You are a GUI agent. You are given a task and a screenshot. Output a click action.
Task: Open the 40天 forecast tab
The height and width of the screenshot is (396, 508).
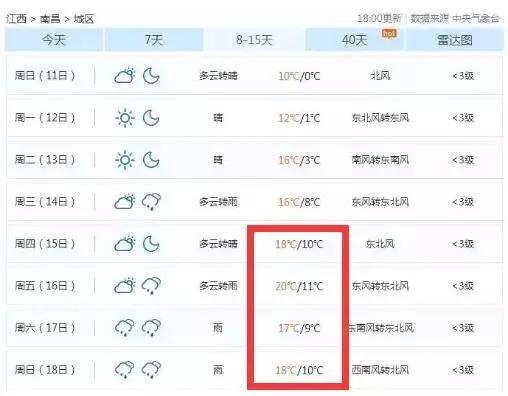[354, 40]
